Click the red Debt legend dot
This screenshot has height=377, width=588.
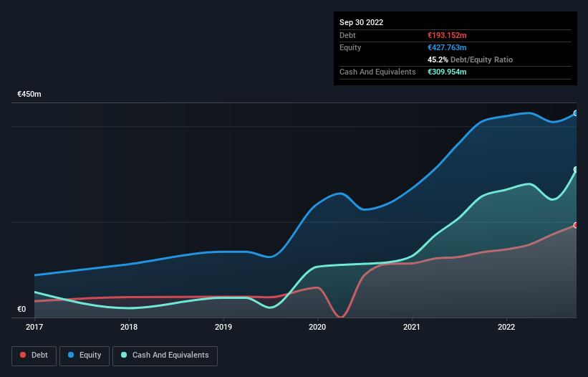23,355
